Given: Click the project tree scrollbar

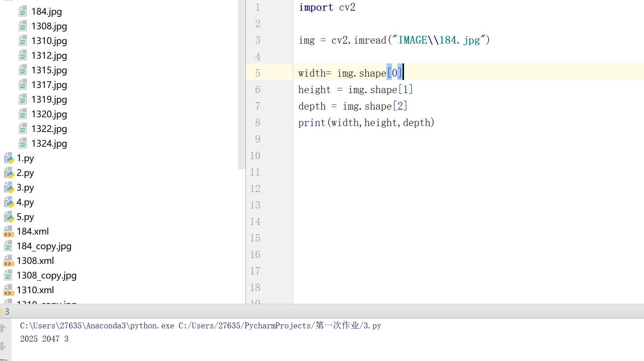Looking at the screenshot, I should tap(242, 84).
